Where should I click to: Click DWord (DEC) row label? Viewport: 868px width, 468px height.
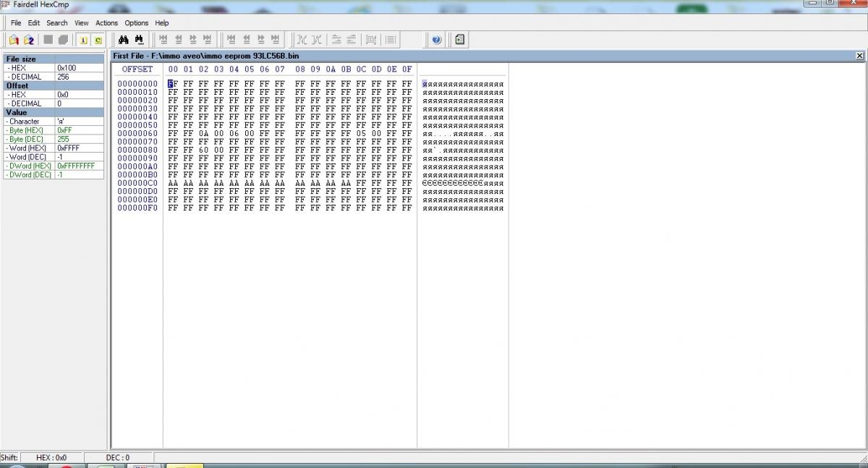28,174
